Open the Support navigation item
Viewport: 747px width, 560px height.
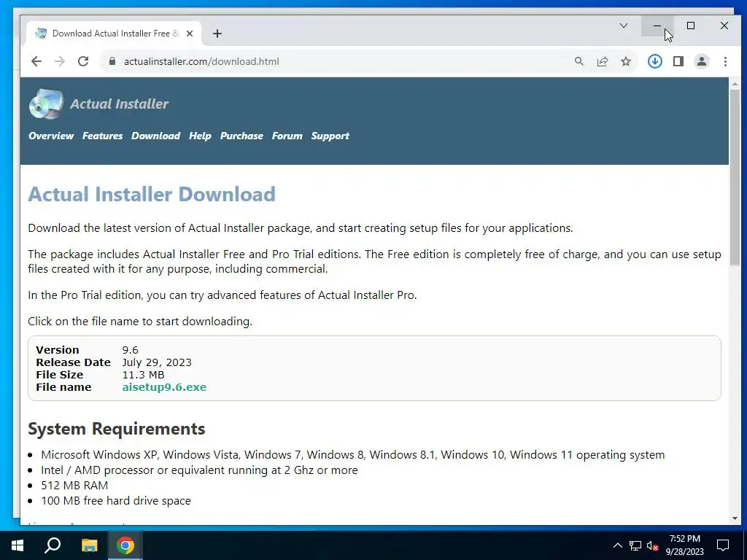[x=330, y=136]
